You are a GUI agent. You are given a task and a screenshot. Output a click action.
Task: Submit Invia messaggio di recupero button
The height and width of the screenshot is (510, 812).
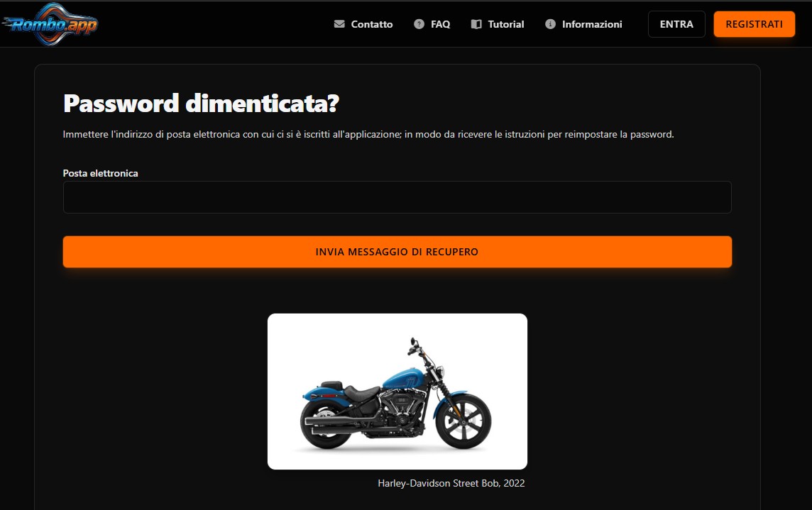pyautogui.click(x=397, y=252)
